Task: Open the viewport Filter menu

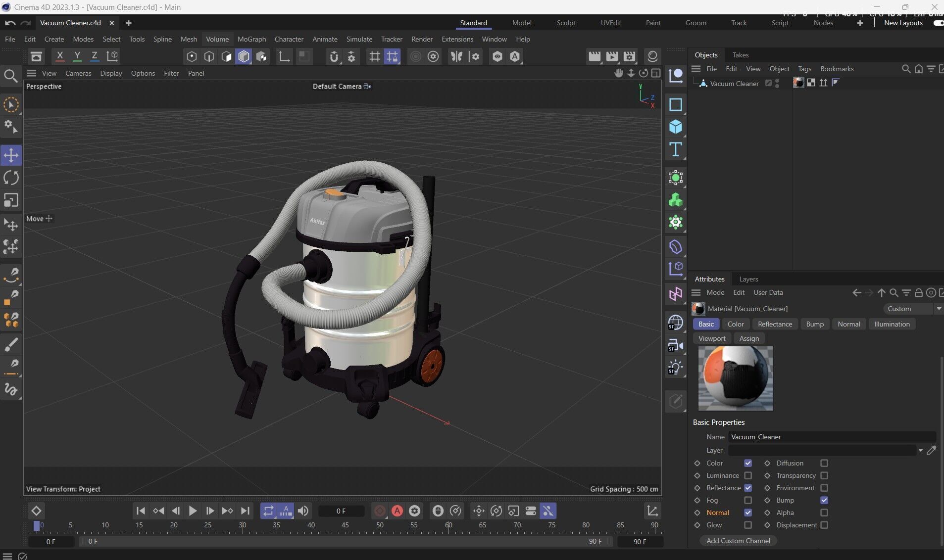Action: point(171,73)
